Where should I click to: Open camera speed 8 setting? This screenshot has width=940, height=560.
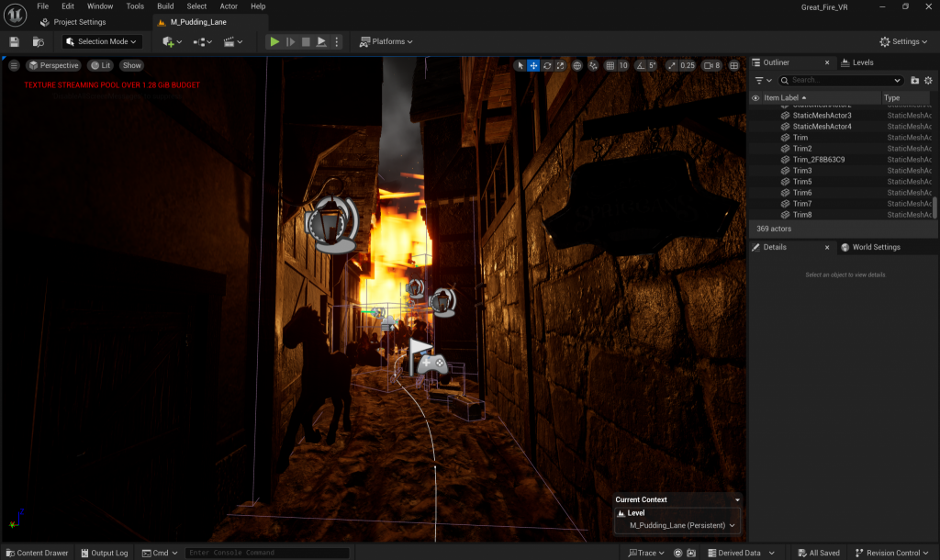tap(711, 65)
